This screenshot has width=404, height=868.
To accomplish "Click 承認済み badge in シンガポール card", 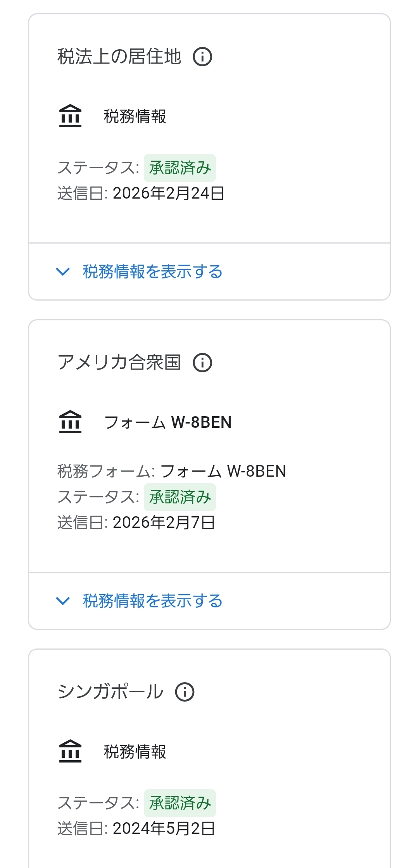I will pos(180,803).
